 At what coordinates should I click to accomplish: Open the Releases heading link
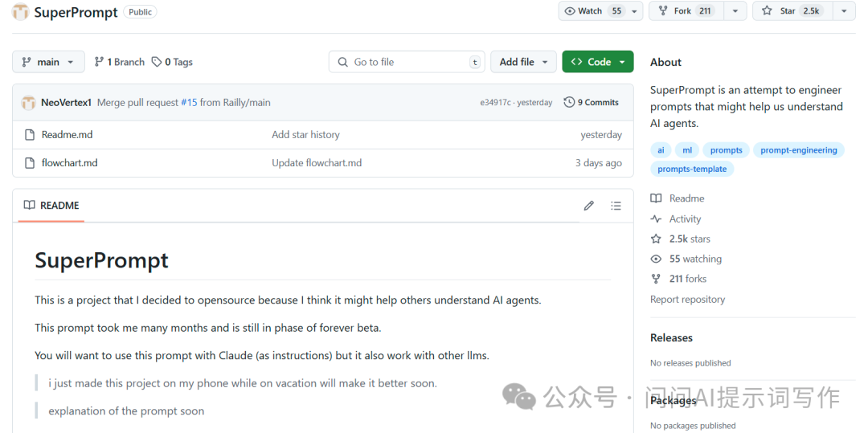(671, 338)
